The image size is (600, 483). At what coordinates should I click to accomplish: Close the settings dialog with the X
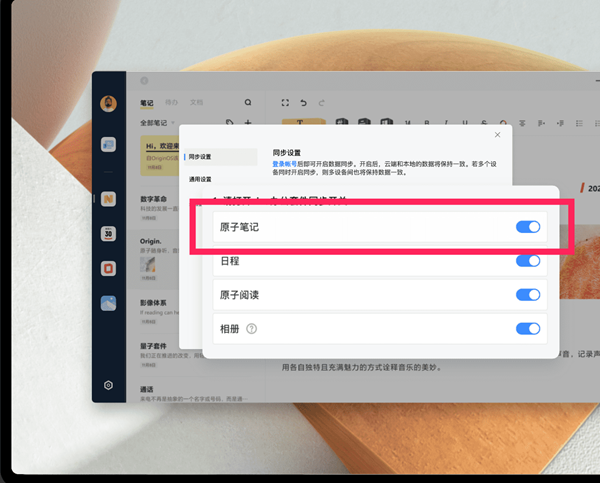coord(497,135)
